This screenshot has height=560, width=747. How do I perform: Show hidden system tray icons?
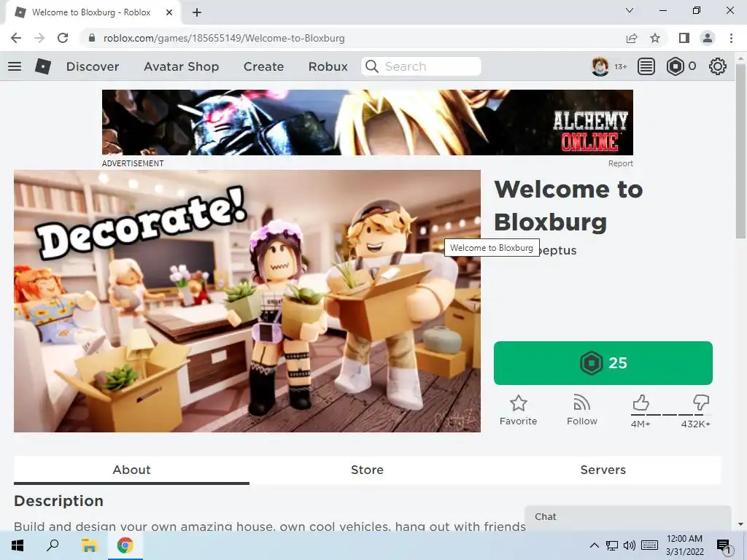click(x=594, y=545)
